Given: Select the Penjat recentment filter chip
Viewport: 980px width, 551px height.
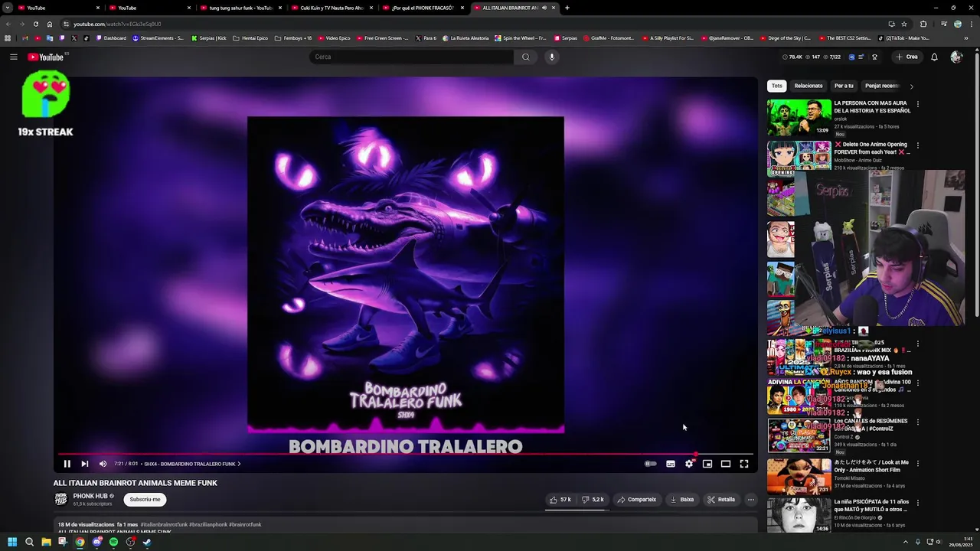Looking at the screenshot, I should click(881, 86).
